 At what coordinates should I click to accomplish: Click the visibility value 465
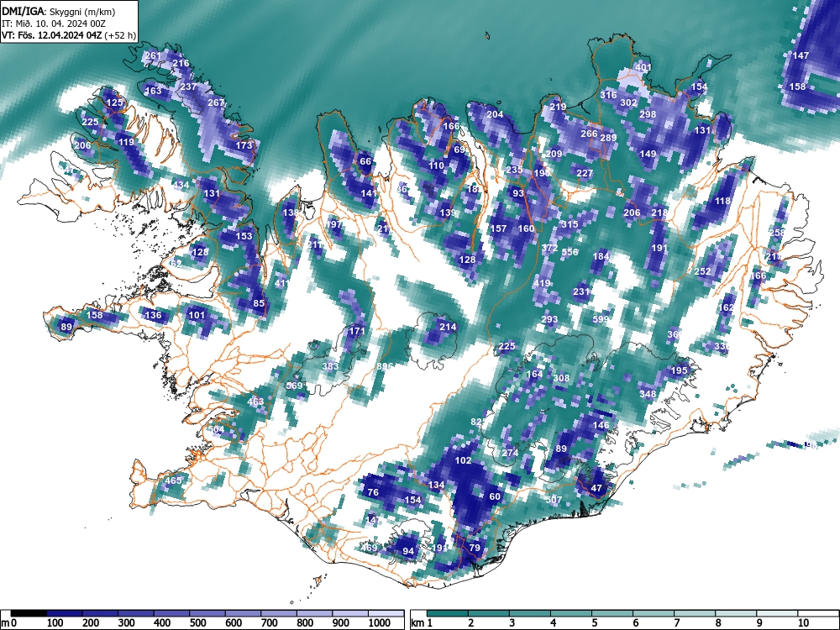pyautogui.click(x=173, y=480)
